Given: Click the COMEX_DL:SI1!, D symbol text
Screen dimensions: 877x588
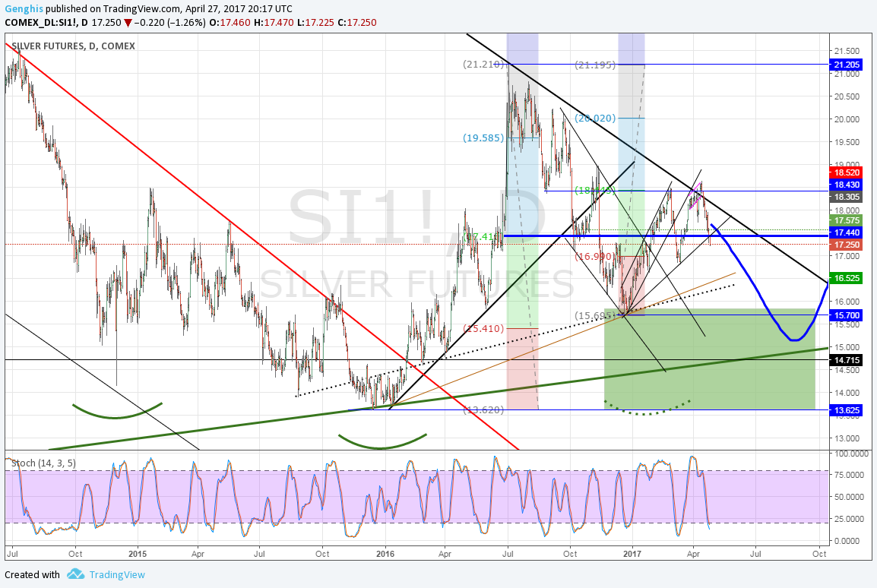Looking at the screenshot, I should [46, 22].
